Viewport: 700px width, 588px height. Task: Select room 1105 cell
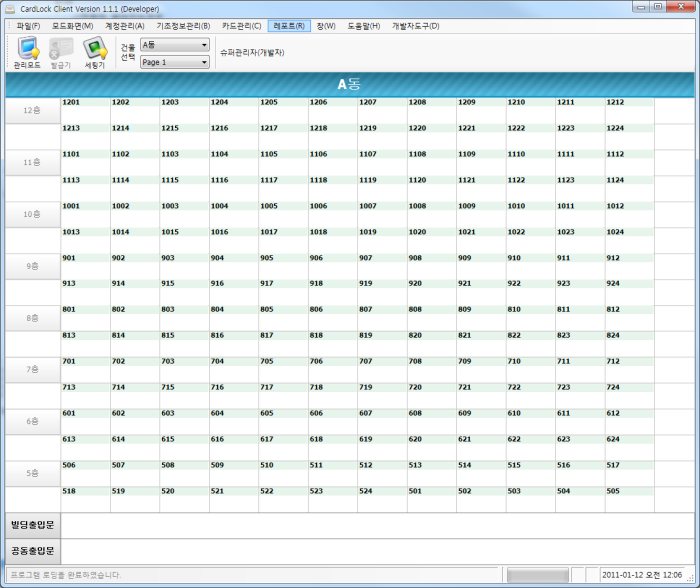coord(283,163)
